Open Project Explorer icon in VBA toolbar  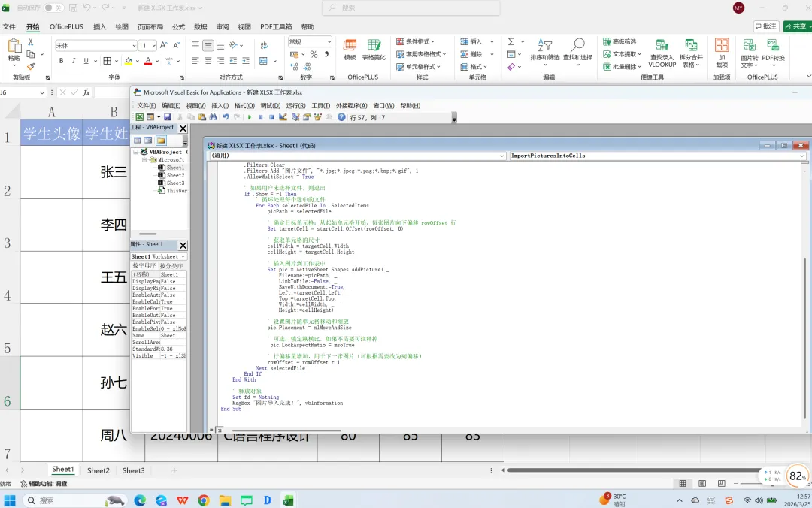coord(295,117)
